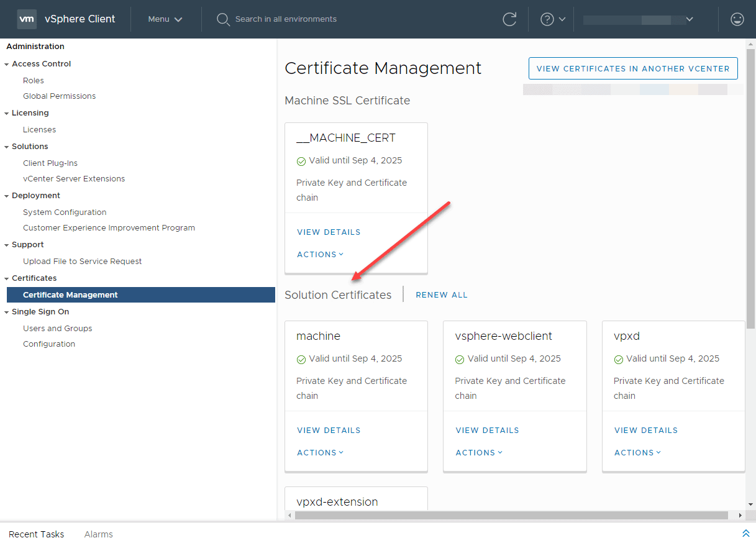Click the search magnifier icon
The image size is (756, 543).
tap(223, 19)
